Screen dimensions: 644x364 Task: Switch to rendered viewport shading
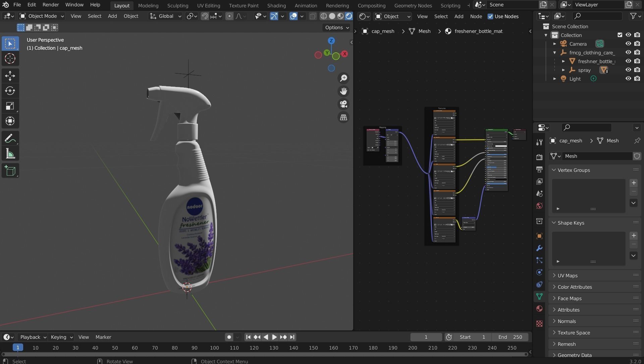point(349,16)
